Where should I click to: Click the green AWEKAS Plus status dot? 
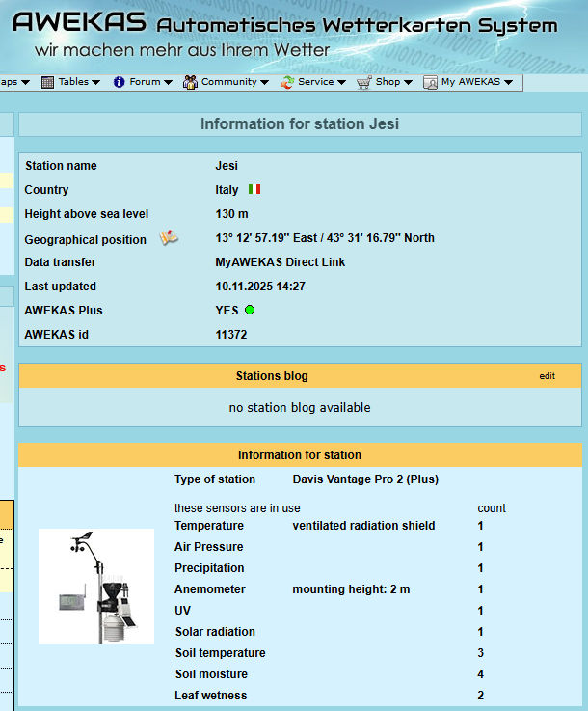[x=250, y=311]
